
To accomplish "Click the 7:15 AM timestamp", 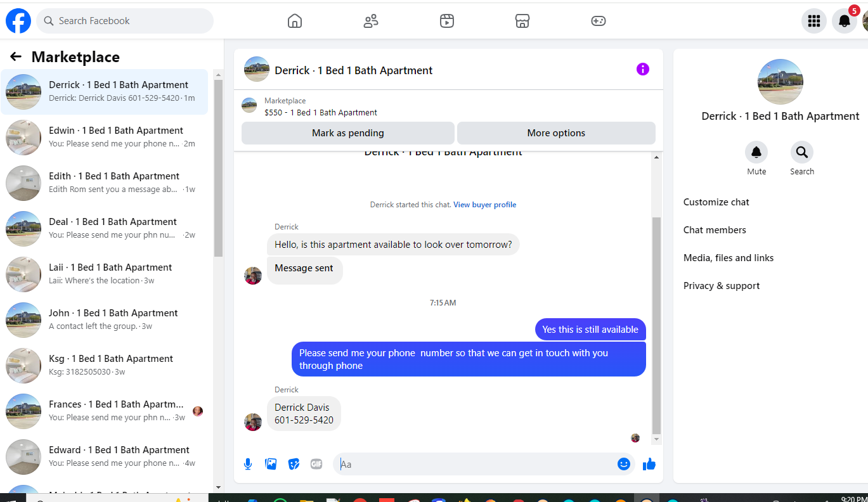I will coord(443,303).
